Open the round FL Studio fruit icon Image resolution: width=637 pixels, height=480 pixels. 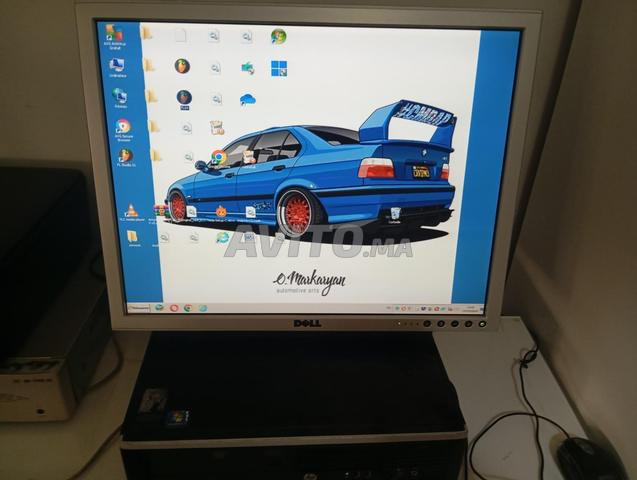tap(182, 66)
